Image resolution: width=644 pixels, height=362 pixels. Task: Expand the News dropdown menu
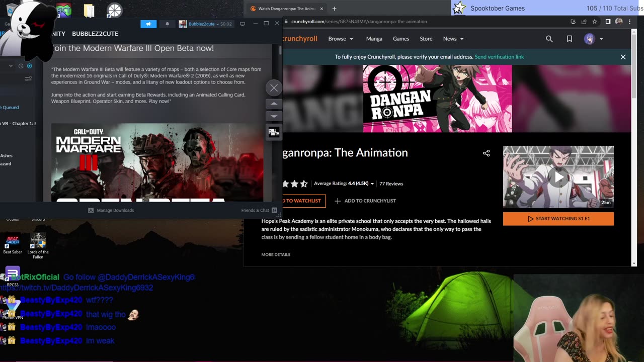[x=453, y=39]
